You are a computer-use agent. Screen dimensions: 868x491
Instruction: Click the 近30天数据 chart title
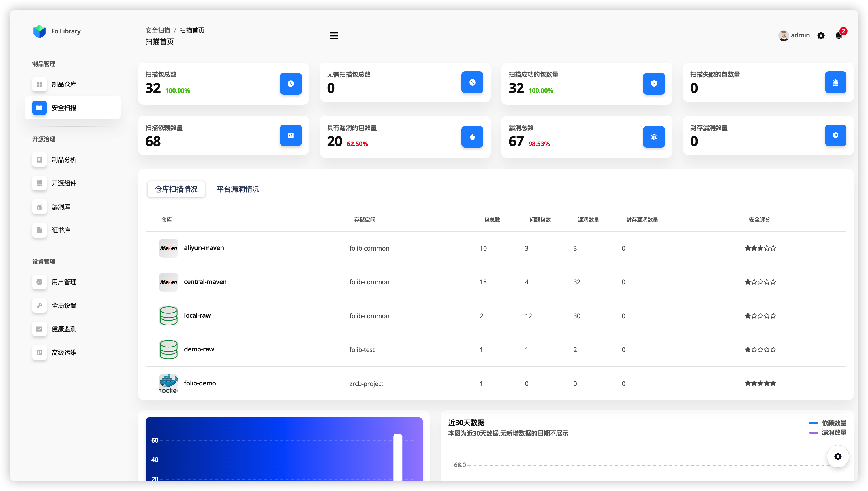point(466,423)
